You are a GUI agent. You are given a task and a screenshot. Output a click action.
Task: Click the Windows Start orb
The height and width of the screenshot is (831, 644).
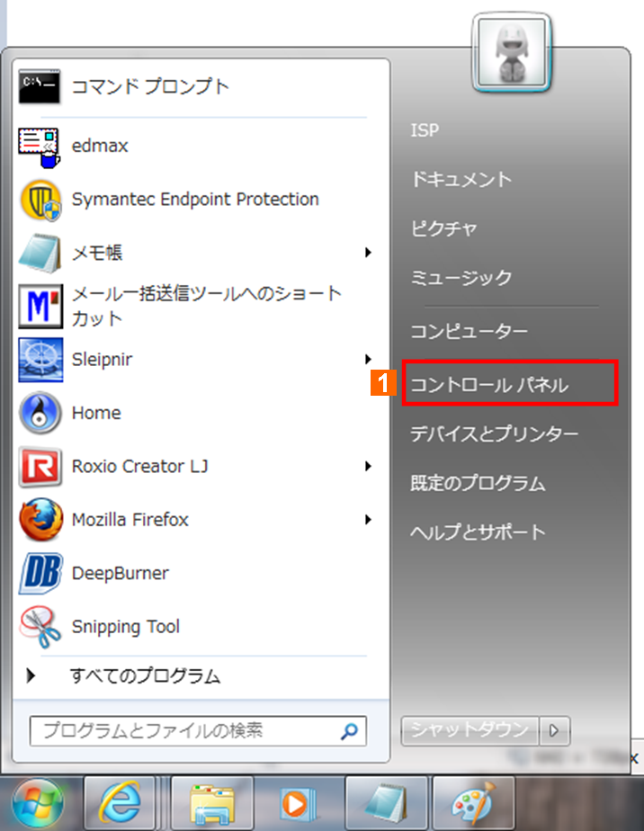tap(38, 803)
